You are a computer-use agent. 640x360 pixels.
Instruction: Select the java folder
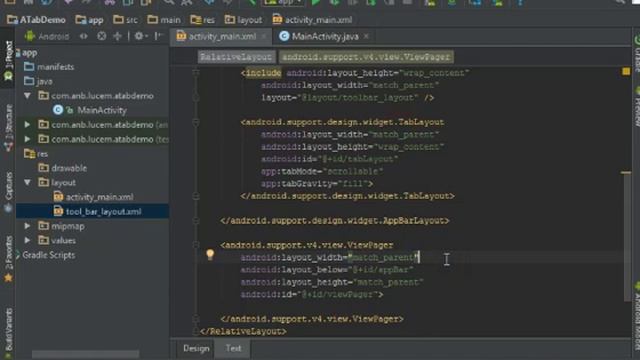(x=38, y=81)
